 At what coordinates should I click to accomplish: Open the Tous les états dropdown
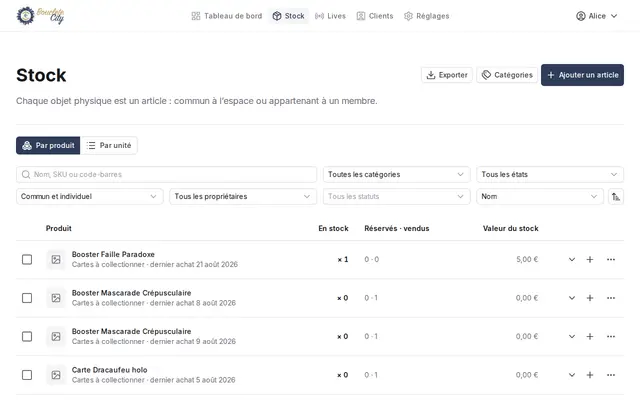pos(550,175)
